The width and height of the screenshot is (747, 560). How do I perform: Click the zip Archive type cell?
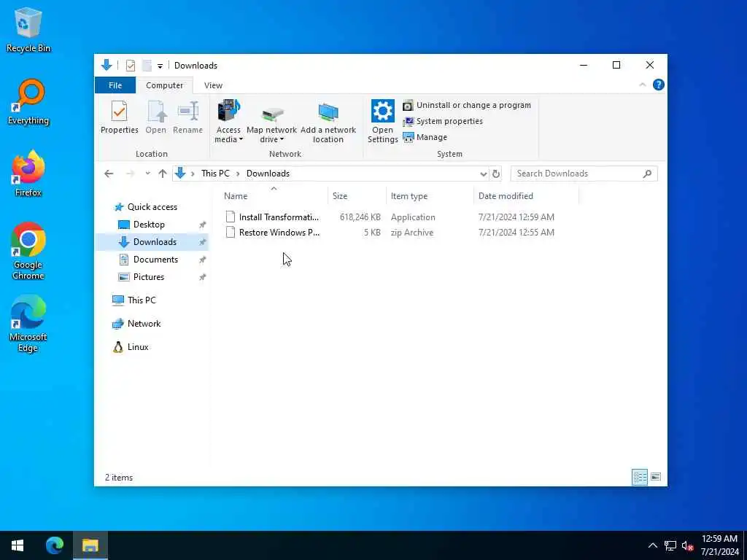(412, 233)
